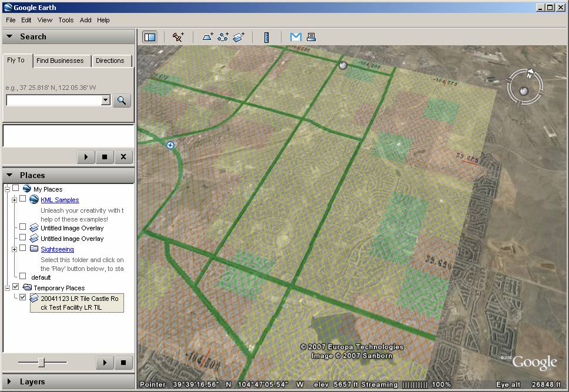Check the KML Samples checkbox
This screenshot has width=569, height=392.
[22, 199]
